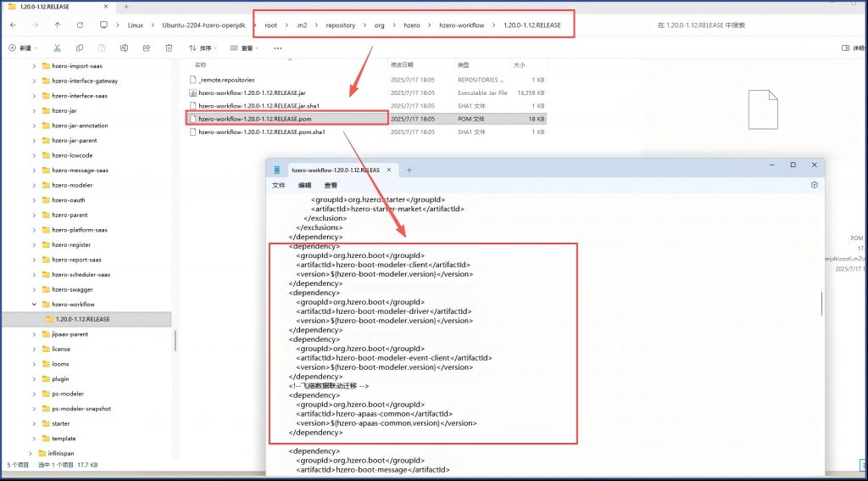Open Notepad settings gear
Image resolution: width=868 pixels, height=481 pixels.
coord(814,185)
